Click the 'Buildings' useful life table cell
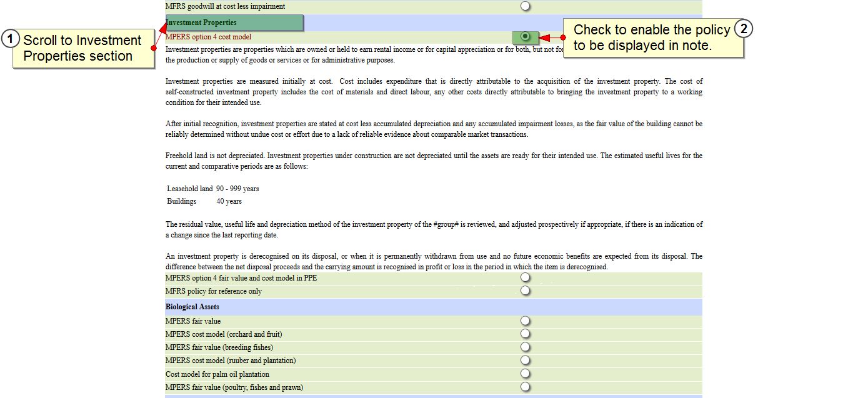This screenshot has width=868, height=398. (x=182, y=201)
